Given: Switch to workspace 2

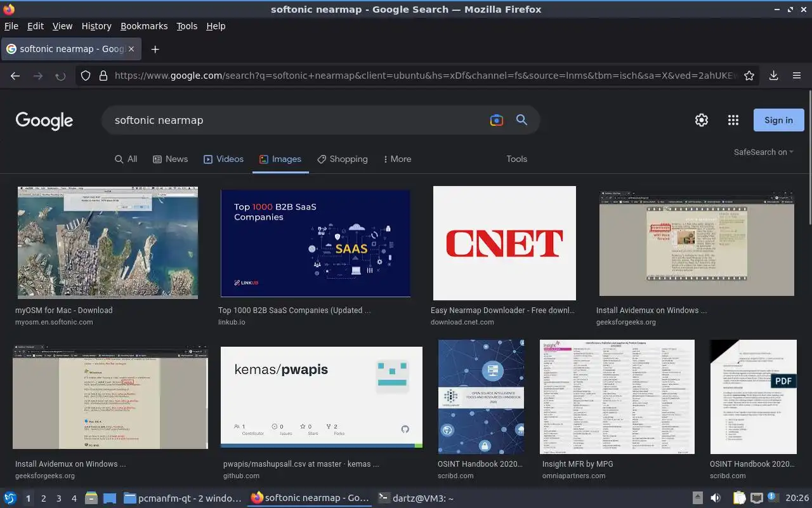Looking at the screenshot, I should tap(43, 498).
